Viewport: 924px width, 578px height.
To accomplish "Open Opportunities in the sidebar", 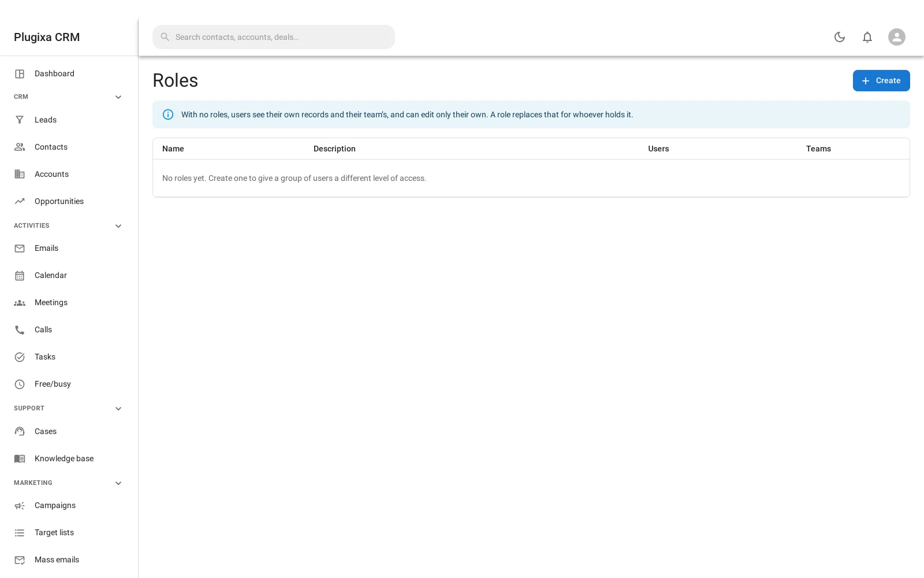I will point(69,202).
